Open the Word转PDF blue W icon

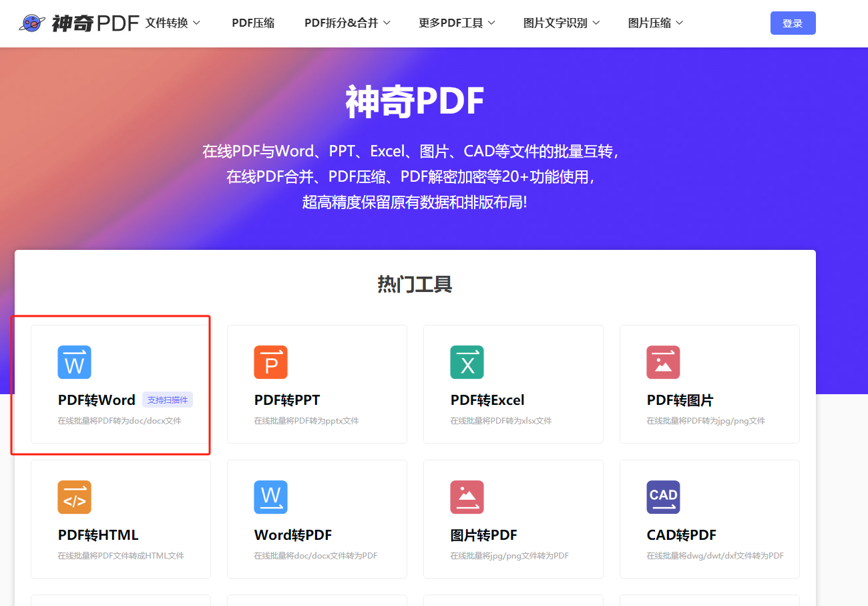click(x=270, y=497)
